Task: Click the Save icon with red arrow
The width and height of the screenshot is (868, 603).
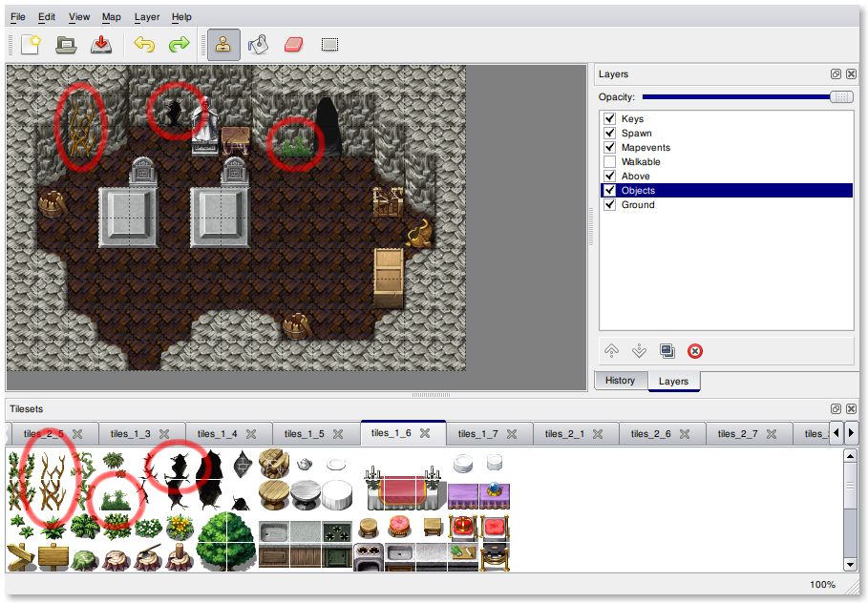Action: [100, 45]
